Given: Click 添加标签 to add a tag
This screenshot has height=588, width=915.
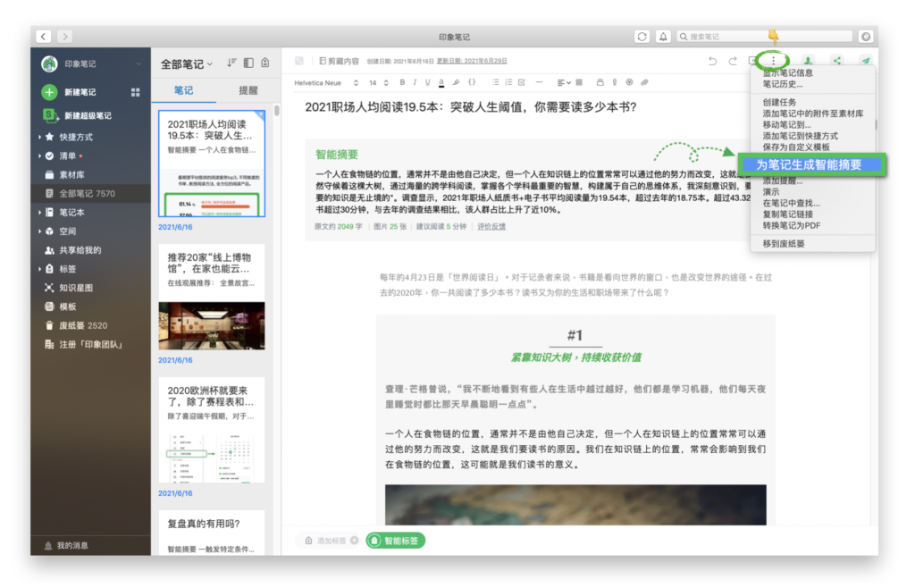Looking at the screenshot, I should tap(332, 541).
